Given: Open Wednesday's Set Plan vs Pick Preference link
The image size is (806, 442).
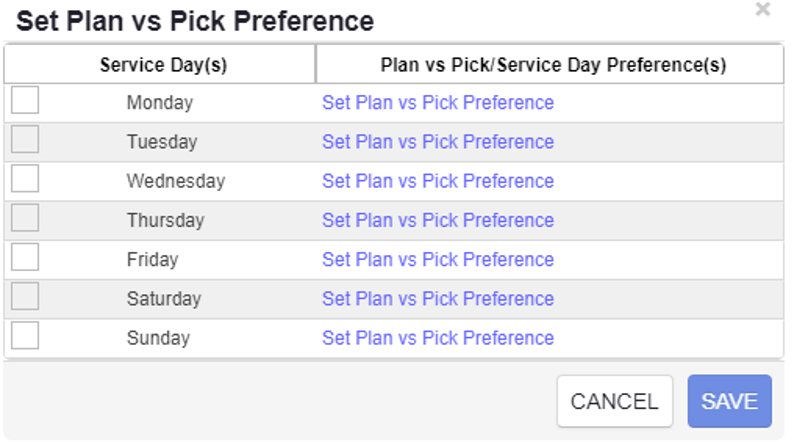Looking at the screenshot, I should coord(437,181).
